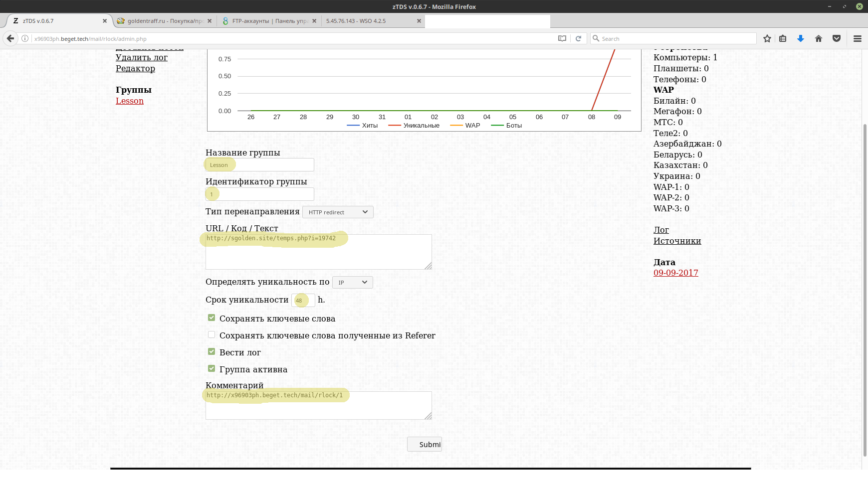
Task: Close the zTDS v.0.6.7 tab
Action: coord(105,21)
